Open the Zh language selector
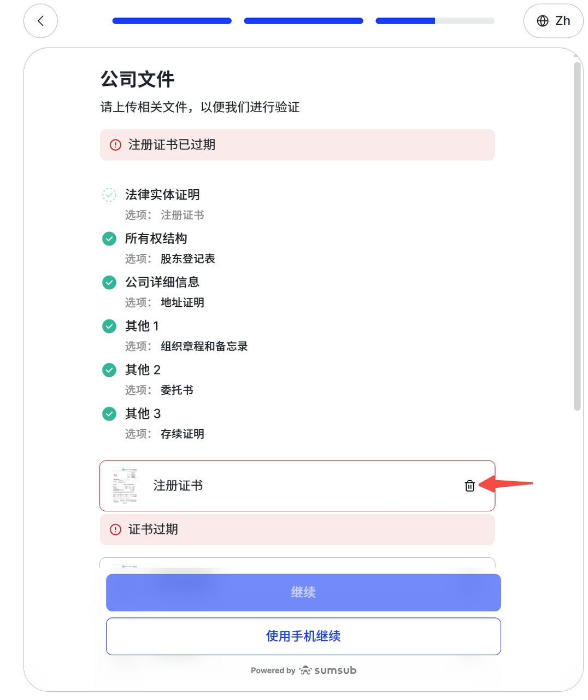 553,21
